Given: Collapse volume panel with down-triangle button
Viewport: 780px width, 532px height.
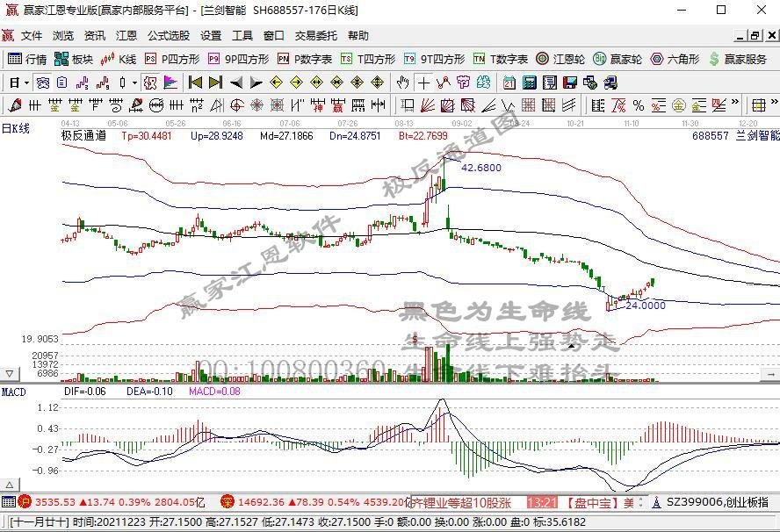Looking at the screenshot, I should point(10,374).
